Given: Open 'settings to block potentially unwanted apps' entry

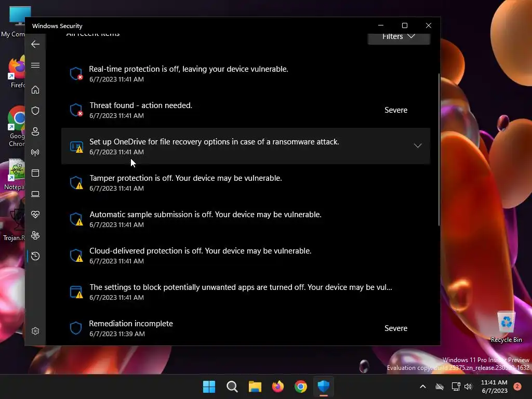Looking at the screenshot, I should coord(246,292).
